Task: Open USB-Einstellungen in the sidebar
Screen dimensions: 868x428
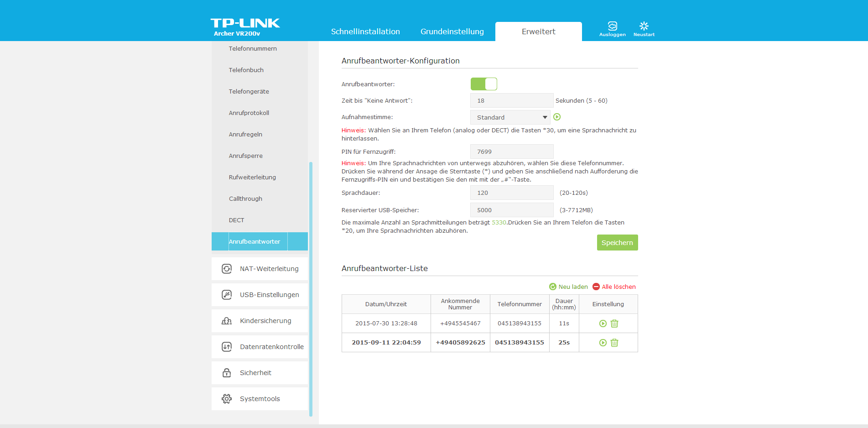Action: pos(269,295)
